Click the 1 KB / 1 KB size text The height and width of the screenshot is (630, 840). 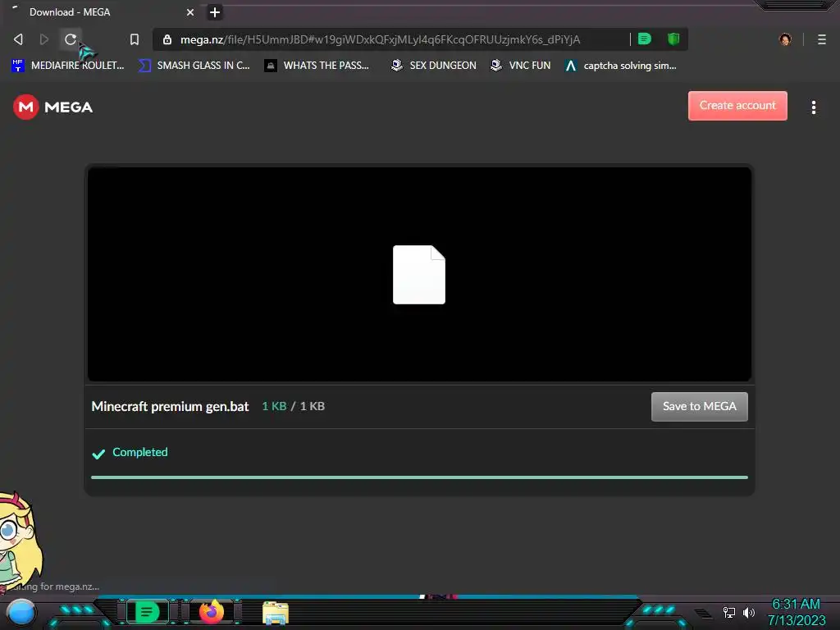click(x=293, y=406)
